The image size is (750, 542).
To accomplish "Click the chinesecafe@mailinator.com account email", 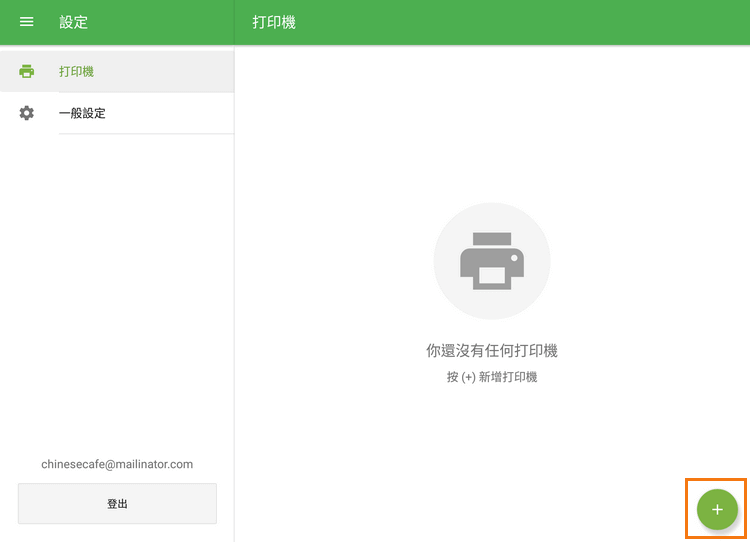I will point(117,464).
